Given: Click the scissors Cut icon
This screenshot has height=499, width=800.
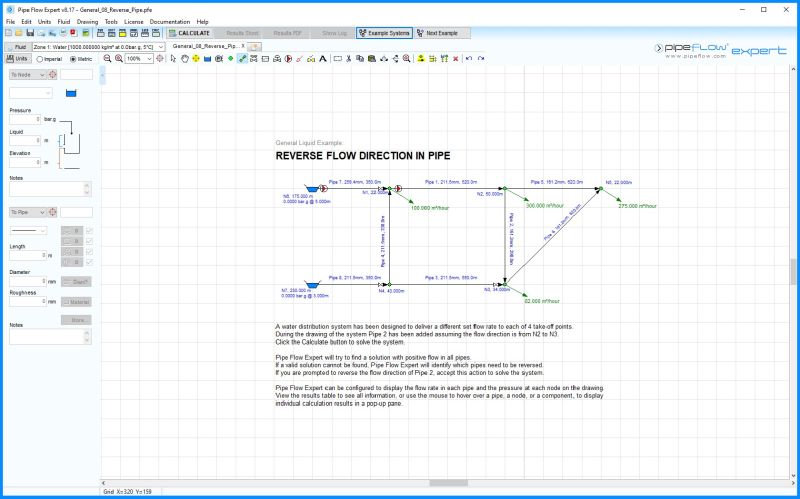Looking at the screenshot, I should (x=348, y=59).
